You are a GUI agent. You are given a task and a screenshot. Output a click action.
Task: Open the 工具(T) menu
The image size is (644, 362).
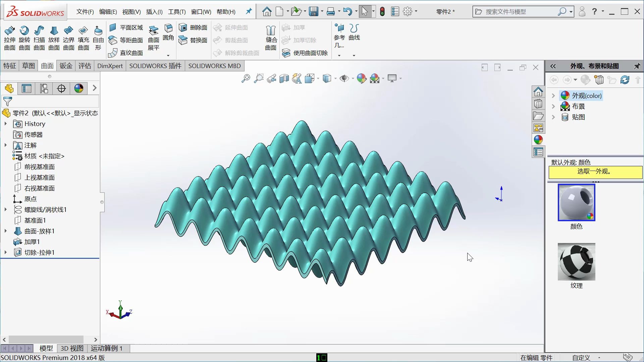pyautogui.click(x=177, y=12)
